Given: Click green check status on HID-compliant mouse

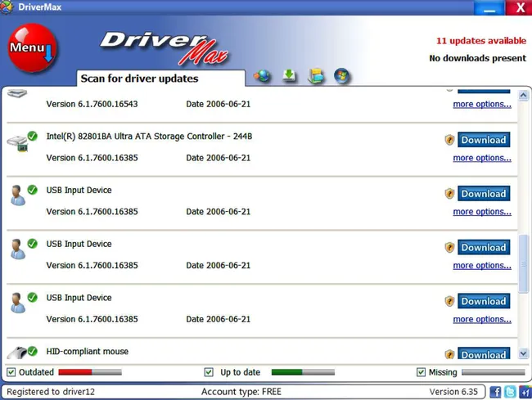Looking at the screenshot, I should tap(33, 351).
